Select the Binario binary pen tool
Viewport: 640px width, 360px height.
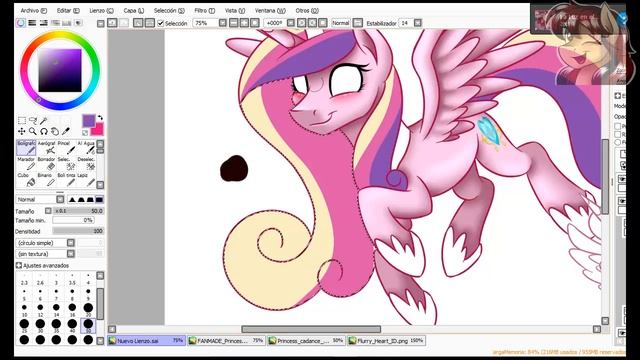pos(46,180)
